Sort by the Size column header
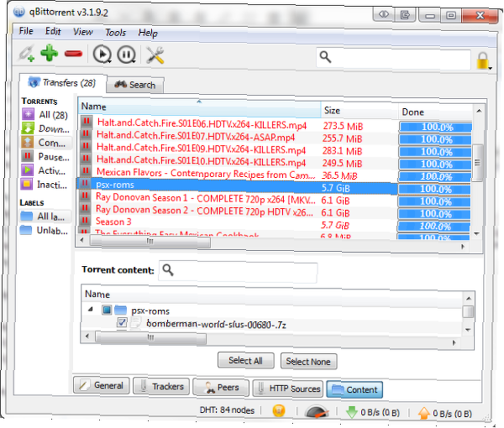 tap(360, 111)
